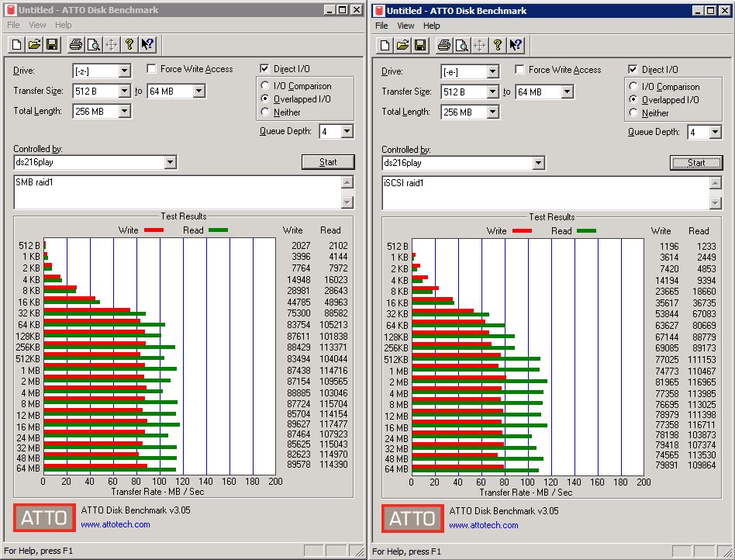Open the 64 MB transfer size dropdown, right window

[568, 92]
